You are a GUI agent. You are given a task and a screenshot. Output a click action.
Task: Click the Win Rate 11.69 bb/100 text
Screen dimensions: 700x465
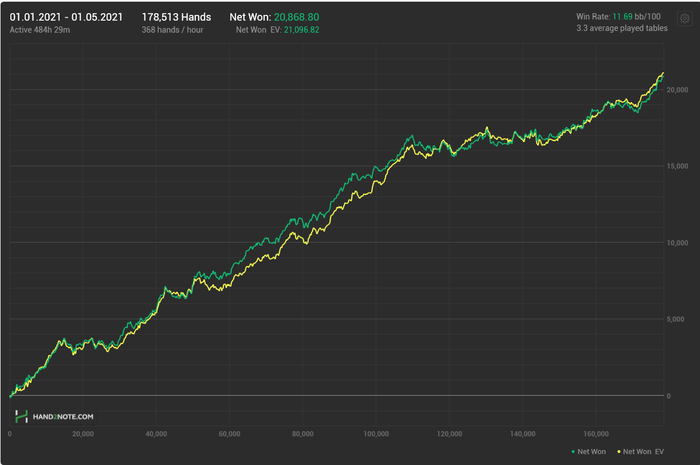[618, 17]
